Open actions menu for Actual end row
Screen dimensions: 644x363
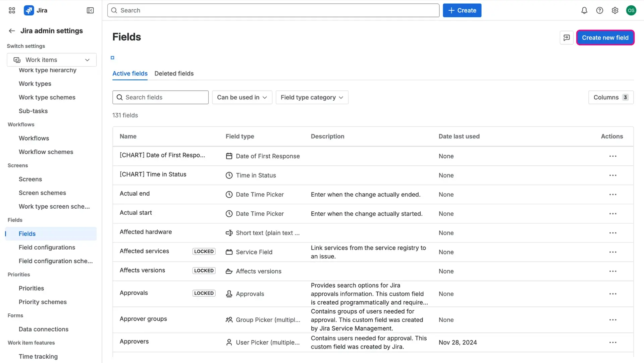(613, 195)
